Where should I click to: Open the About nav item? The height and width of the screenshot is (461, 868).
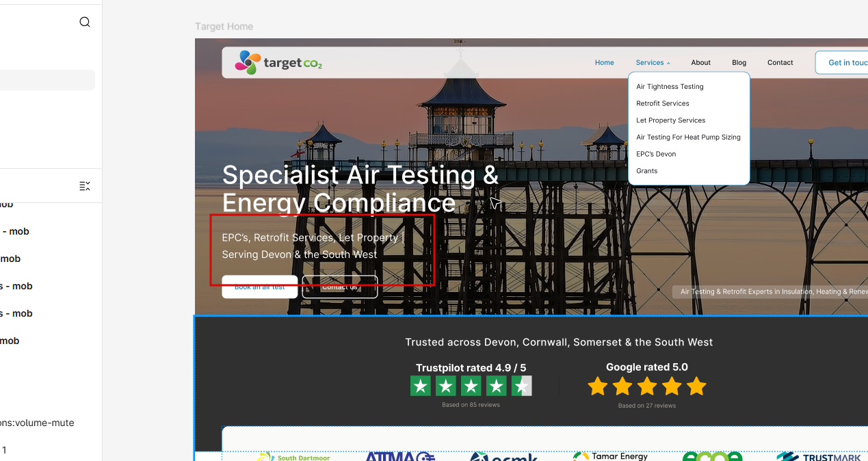pyautogui.click(x=700, y=62)
